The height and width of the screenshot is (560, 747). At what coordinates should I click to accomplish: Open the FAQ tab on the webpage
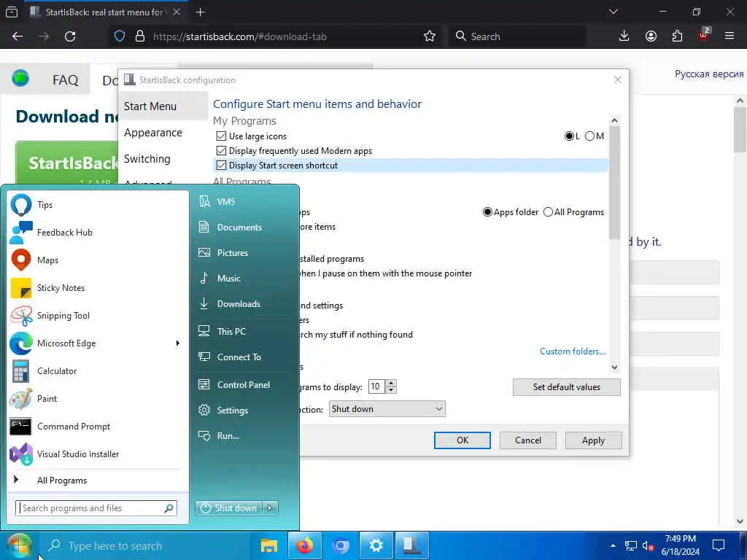point(65,80)
